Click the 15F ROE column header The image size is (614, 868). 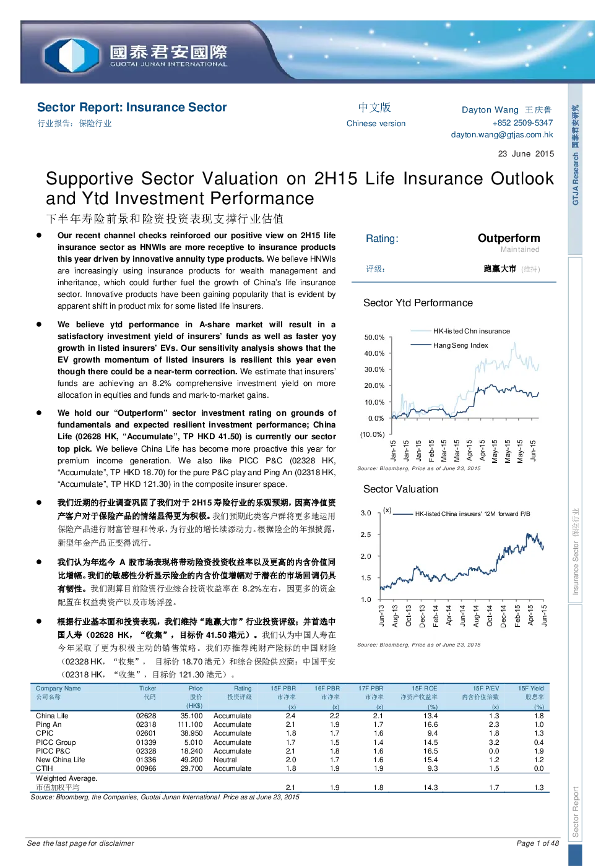coord(424,688)
